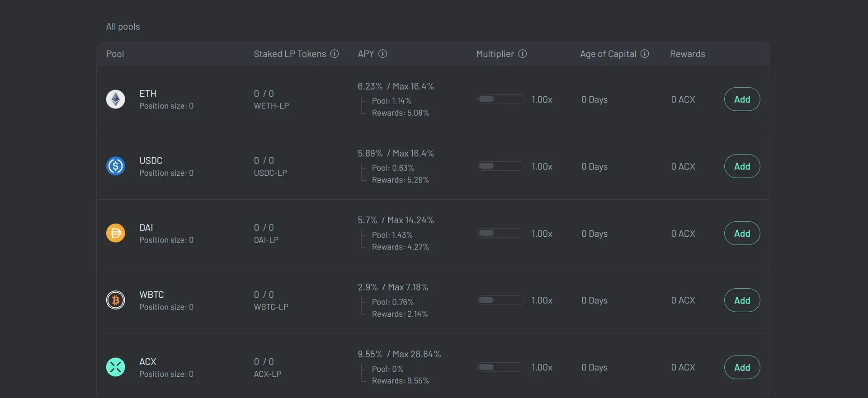Click the Rewards column header
Viewport: 868px width, 398px height.
click(687, 54)
